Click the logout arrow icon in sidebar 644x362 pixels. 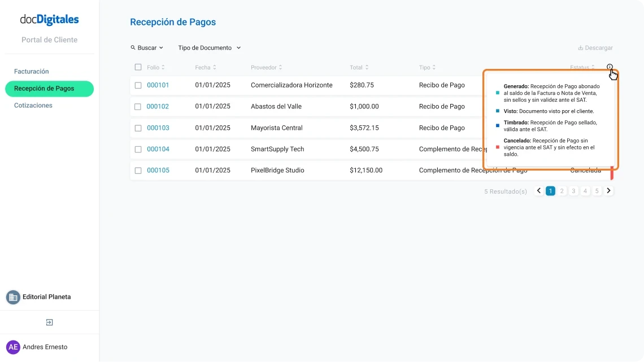tap(49, 321)
